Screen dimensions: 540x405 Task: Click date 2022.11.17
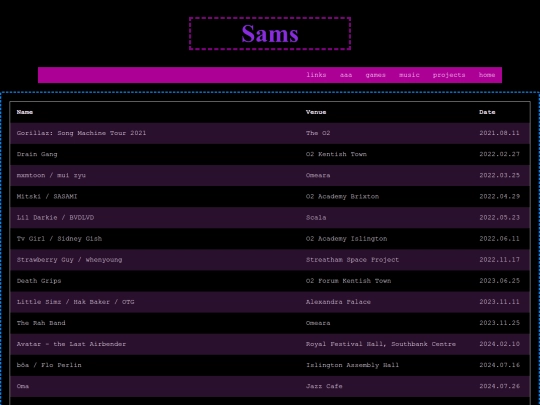pos(499,260)
